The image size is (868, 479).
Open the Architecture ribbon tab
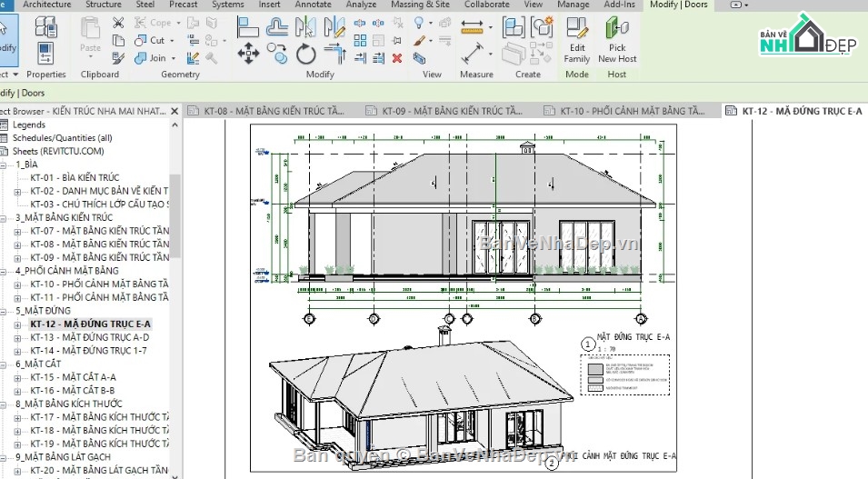pyautogui.click(x=47, y=5)
